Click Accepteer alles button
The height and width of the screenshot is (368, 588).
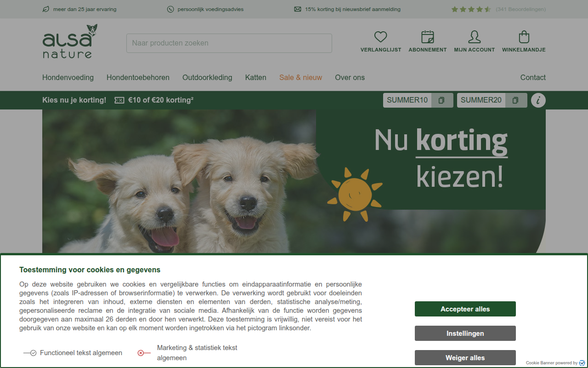pos(465,309)
